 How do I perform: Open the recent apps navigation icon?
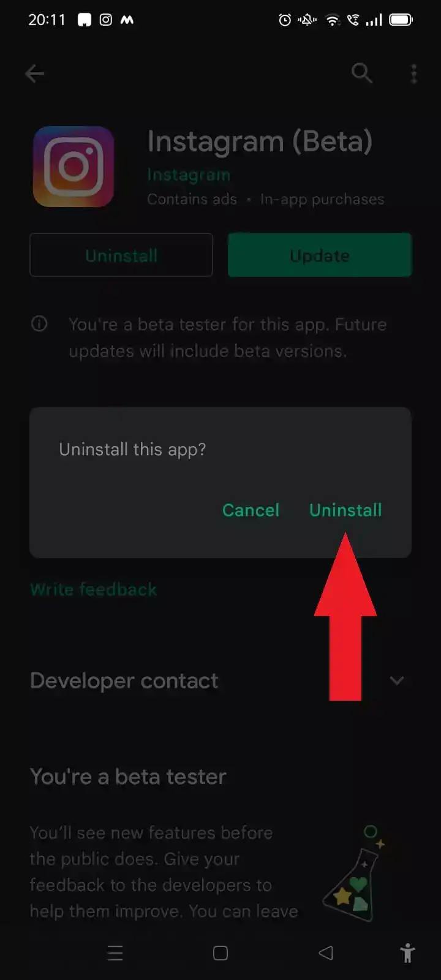(115, 952)
